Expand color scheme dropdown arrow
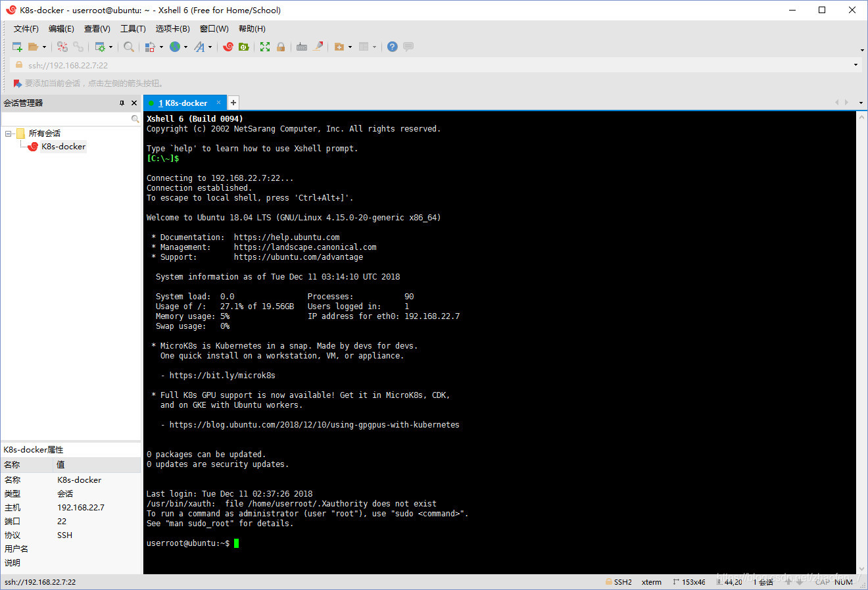This screenshot has height=590, width=868. [161, 47]
